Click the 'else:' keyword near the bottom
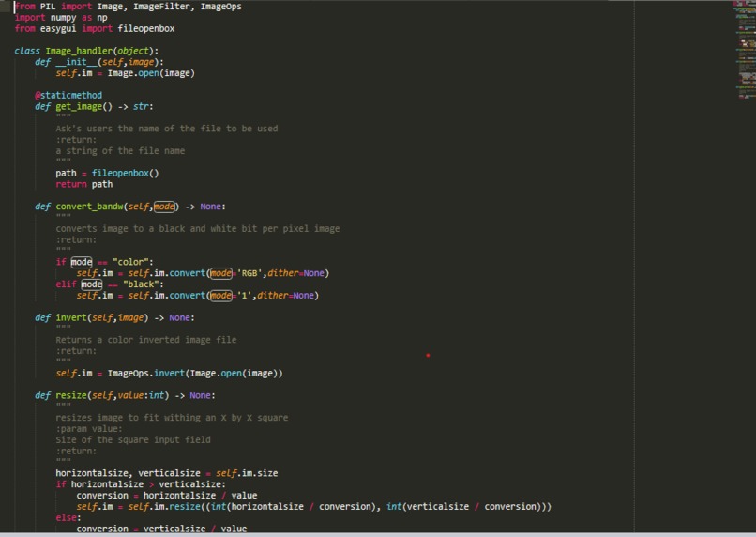The height and width of the screenshot is (537, 756). 68,517
